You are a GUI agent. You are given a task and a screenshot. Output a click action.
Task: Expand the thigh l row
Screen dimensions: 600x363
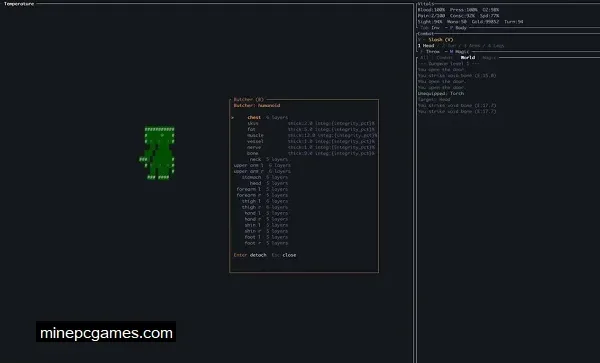pyautogui.click(x=265, y=201)
